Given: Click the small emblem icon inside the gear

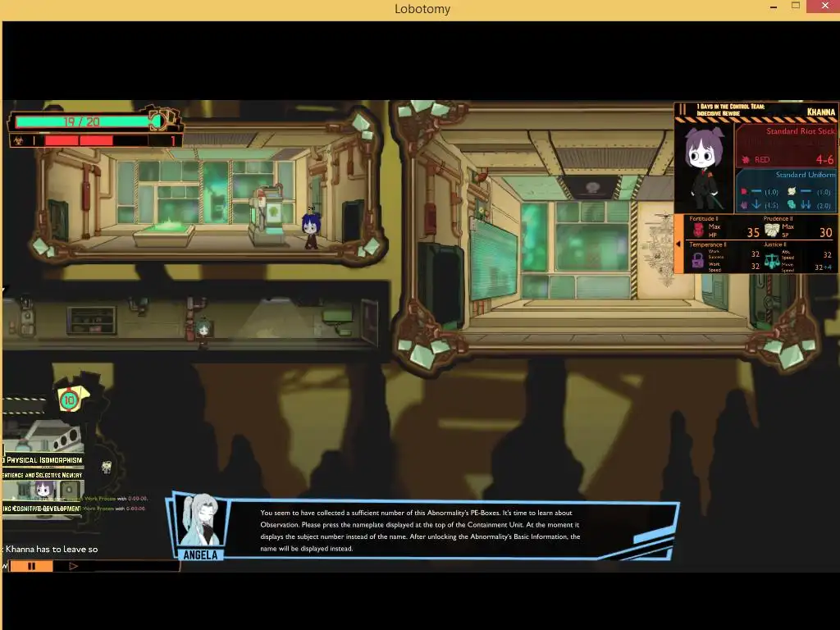Looking at the screenshot, I should pyautogui.click(x=107, y=467).
